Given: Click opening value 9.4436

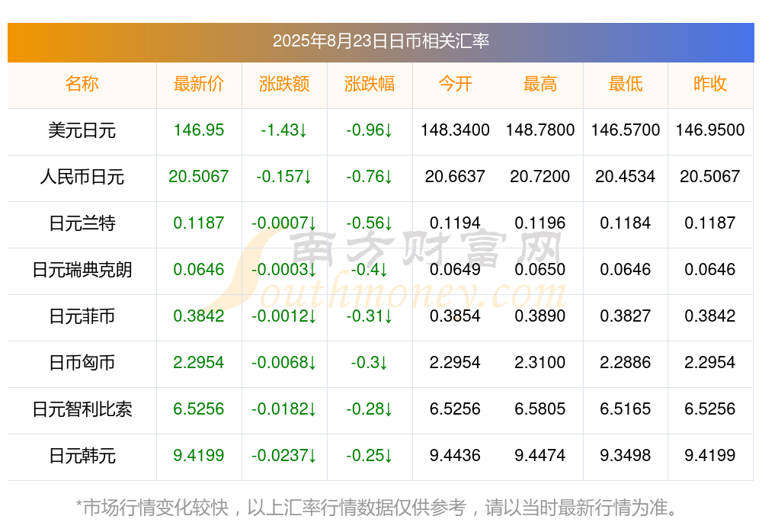Looking at the screenshot, I should (455, 455).
